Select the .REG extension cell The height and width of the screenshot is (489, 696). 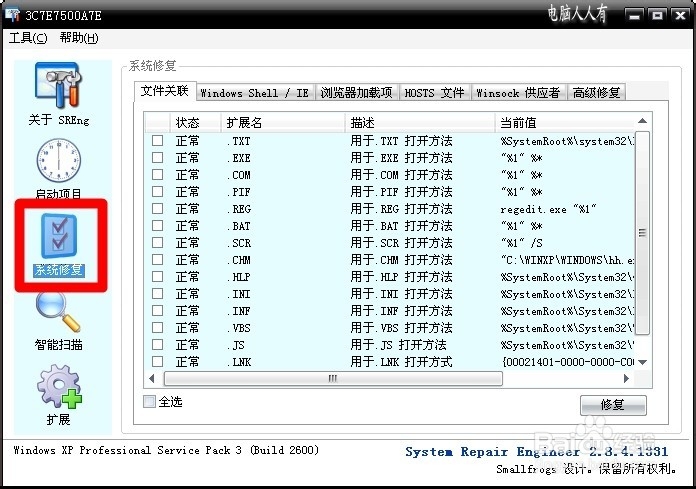[238, 209]
